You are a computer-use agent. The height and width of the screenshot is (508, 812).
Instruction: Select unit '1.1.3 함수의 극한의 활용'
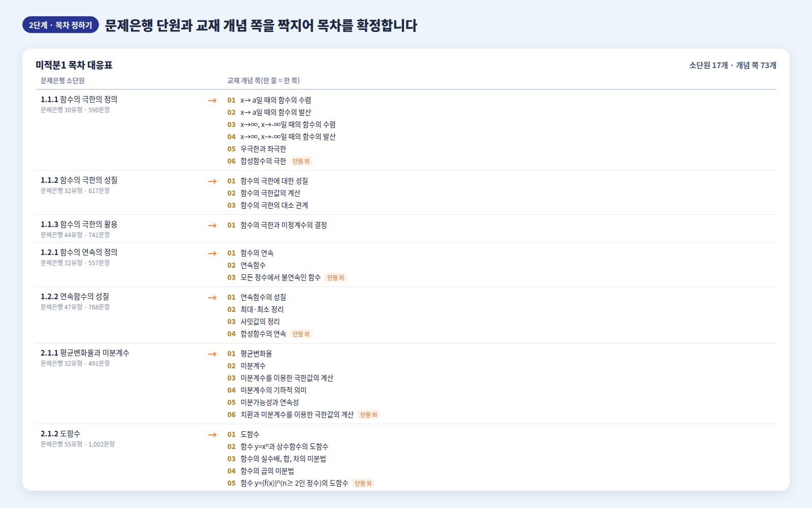79,225
